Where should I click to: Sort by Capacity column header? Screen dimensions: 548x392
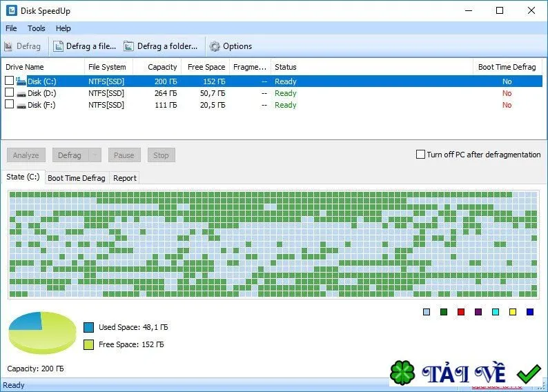pos(157,67)
